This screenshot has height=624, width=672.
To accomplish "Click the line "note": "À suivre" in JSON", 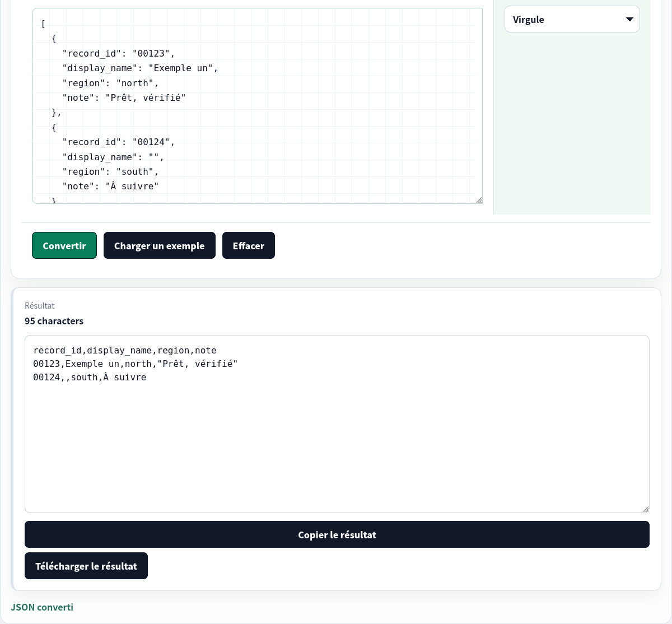I will pos(111,187).
